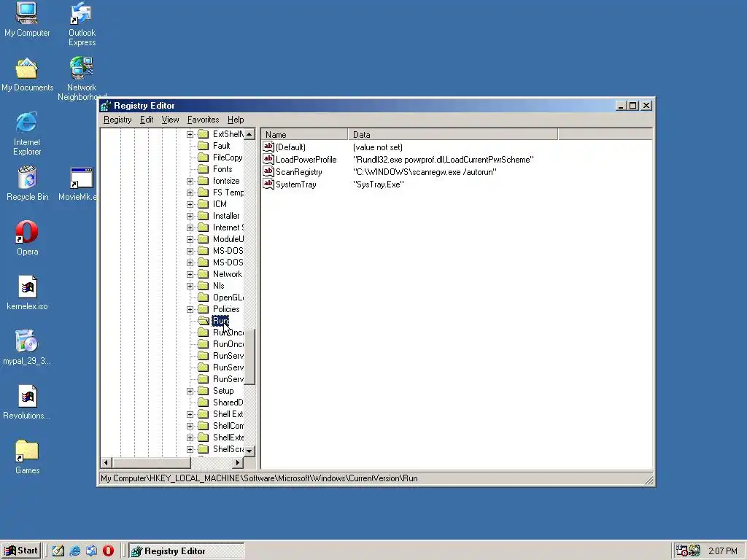Click the Fonts folder icon
Image resolution: width=747 pixels, height=560 pixels.
(x=204, y=169)
